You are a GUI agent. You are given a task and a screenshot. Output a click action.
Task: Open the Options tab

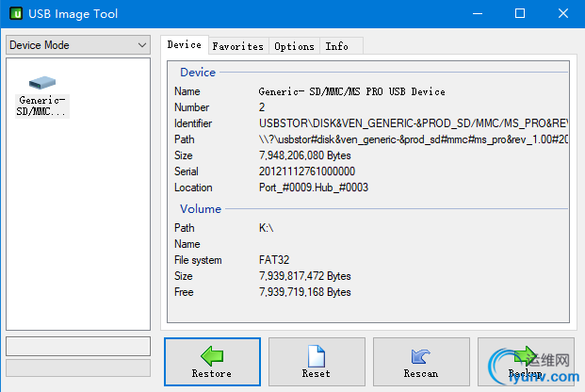click(x=294, y=46)
